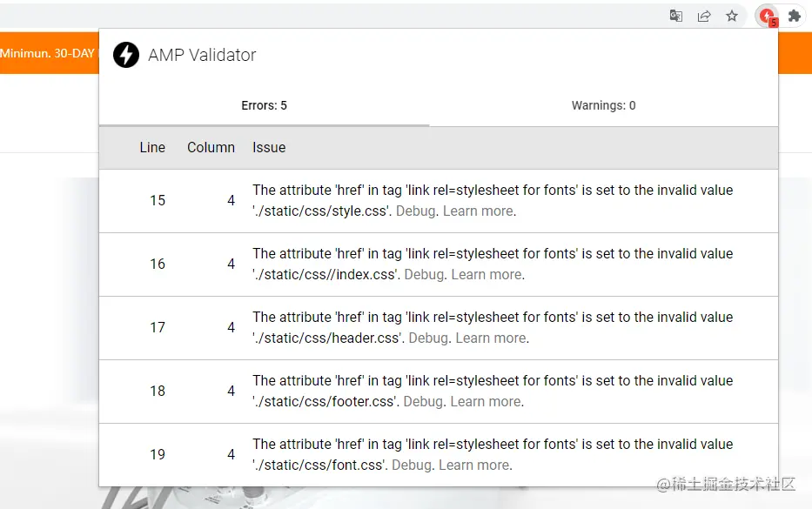
Task: Click the share page icon
Action: coord(704,16)
